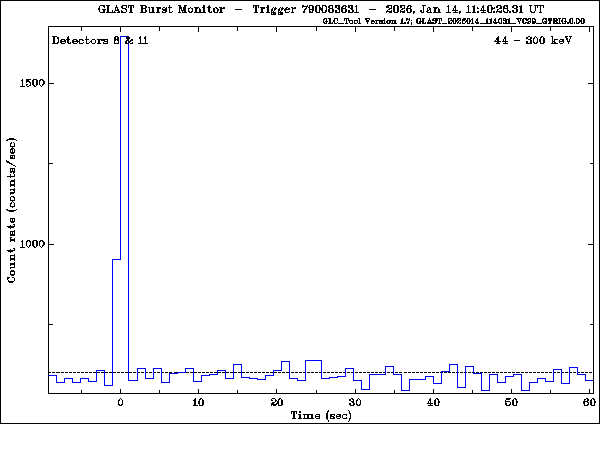Screen dimensions: 600x450
Task: Click the 'Time (sec)' x-axis label
Action: coord(321,414)
